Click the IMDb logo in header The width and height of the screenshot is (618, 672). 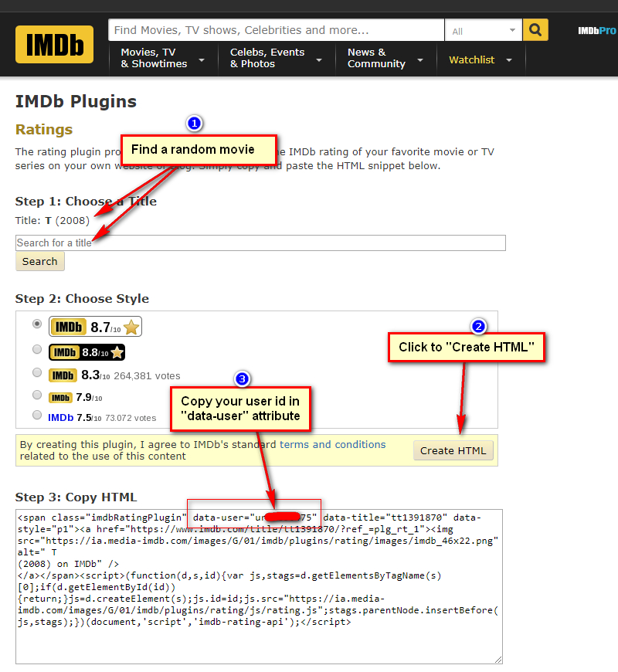[54, 45]
